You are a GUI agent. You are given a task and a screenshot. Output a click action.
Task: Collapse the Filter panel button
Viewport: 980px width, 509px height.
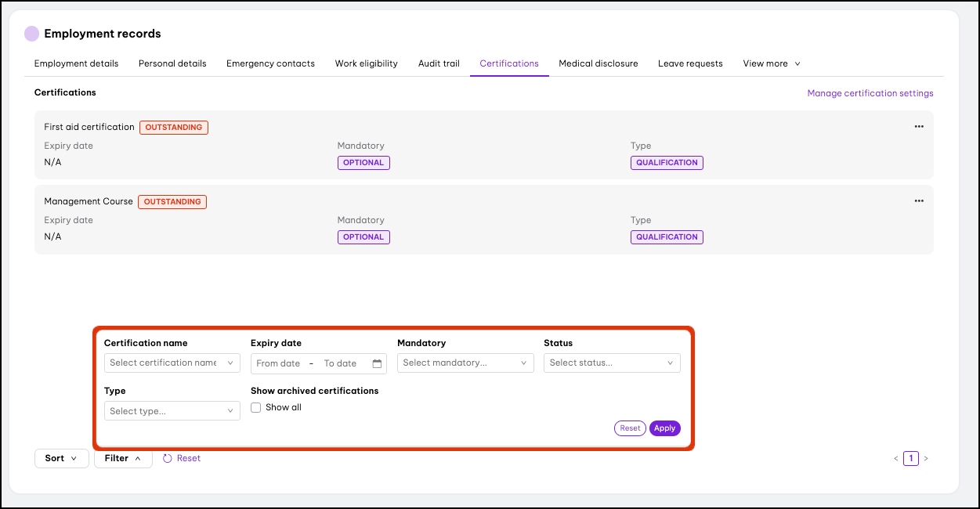[x=123, y=458]
